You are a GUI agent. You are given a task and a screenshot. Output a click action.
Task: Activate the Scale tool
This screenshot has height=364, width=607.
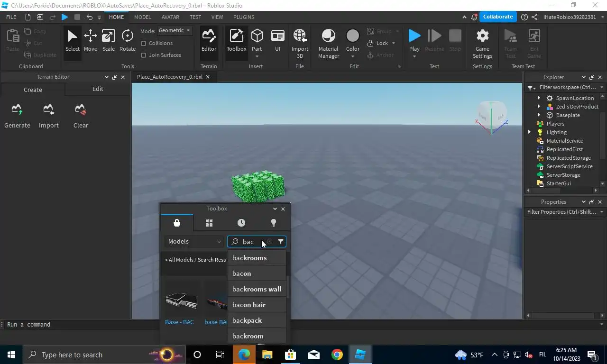pyautogui.click(x=108, y=40)
